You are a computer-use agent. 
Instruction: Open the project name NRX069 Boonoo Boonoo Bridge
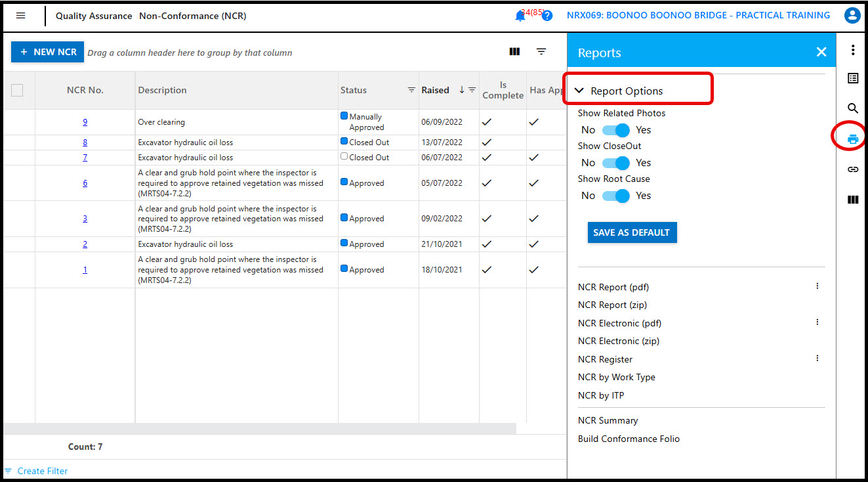698,15
